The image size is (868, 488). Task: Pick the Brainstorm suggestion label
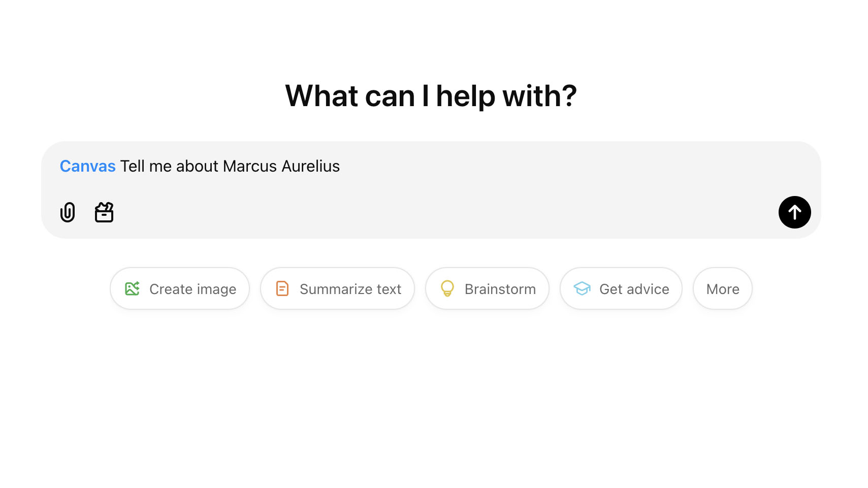(x=500, y=289)
